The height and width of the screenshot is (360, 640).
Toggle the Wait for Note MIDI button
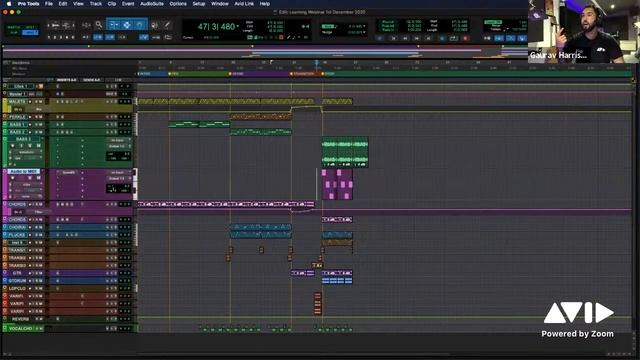point(487,38)
